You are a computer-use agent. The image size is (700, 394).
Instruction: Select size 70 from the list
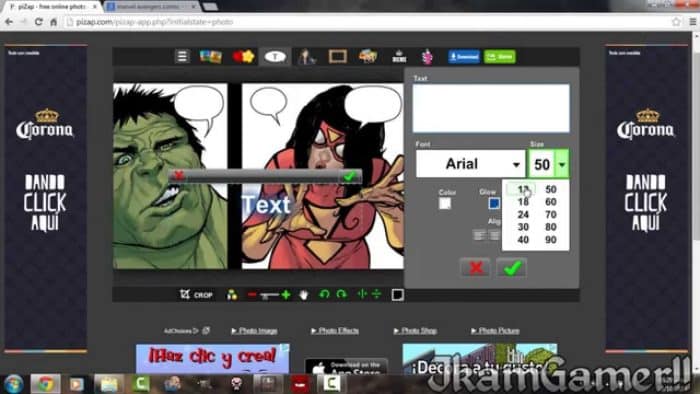551,215
